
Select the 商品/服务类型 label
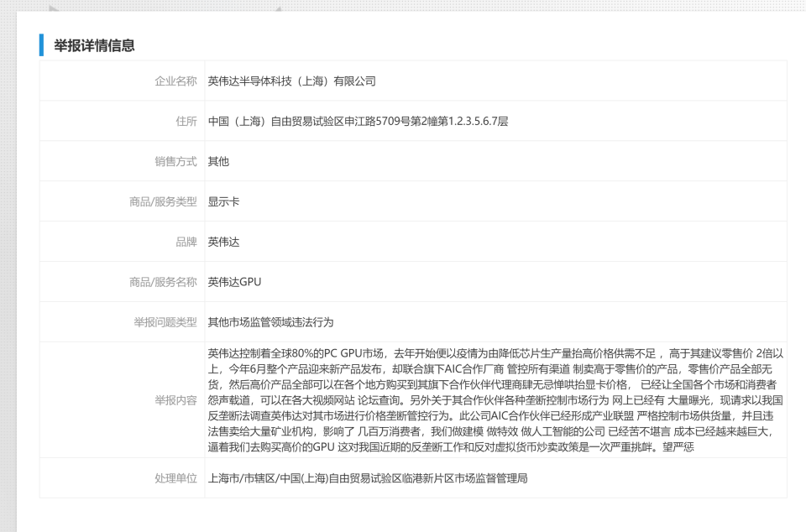[x=163, y=202]
